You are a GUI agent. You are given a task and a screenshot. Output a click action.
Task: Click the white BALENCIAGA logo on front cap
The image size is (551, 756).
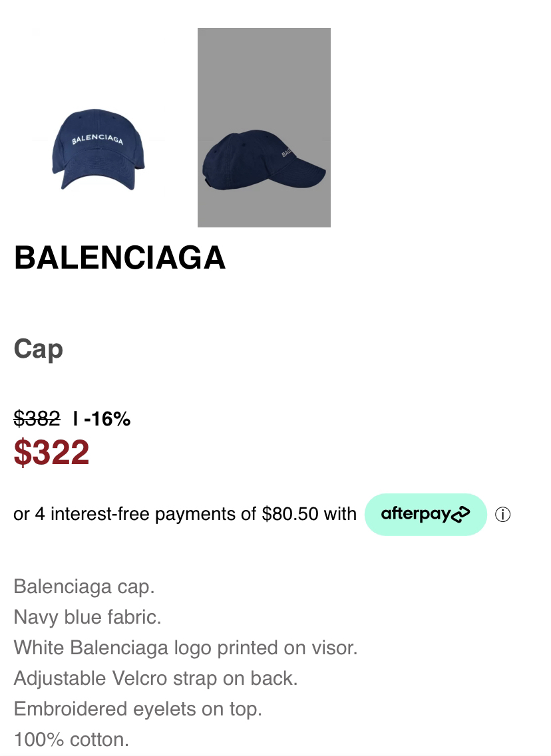pos(97,139)
